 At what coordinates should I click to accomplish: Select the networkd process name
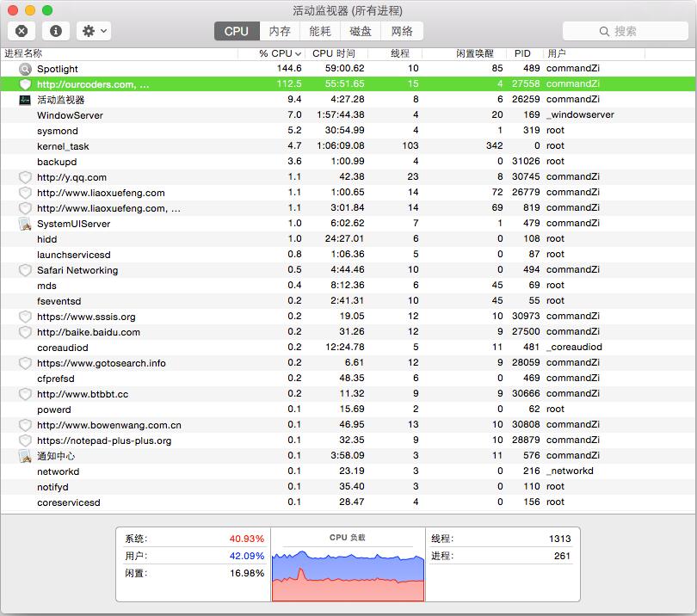[x=59, y=471]
